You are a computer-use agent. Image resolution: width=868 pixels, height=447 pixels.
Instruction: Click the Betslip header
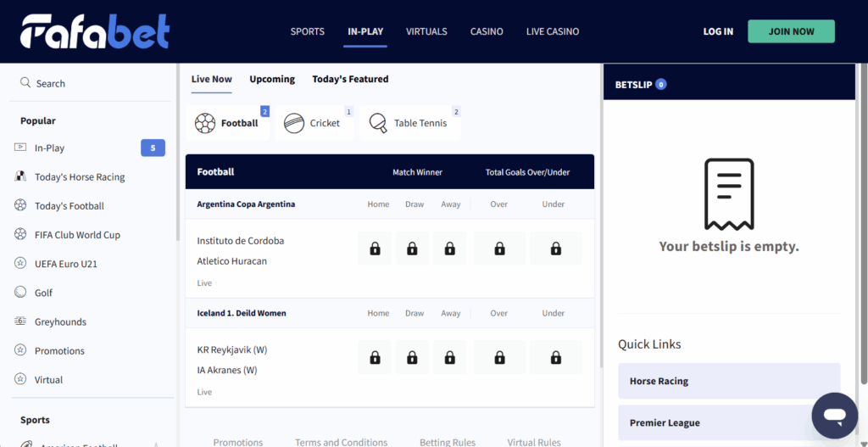729,85
